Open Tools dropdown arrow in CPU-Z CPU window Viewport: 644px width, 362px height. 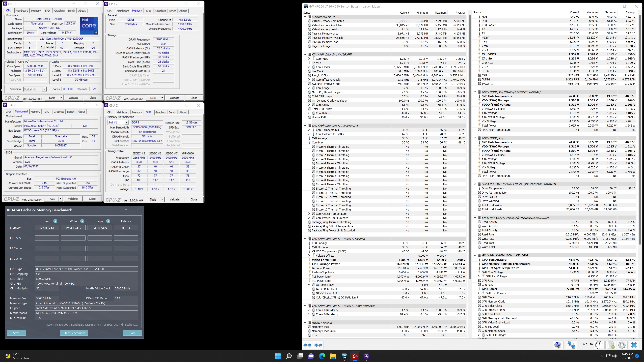pyautogui.click(x=61, y=98)
